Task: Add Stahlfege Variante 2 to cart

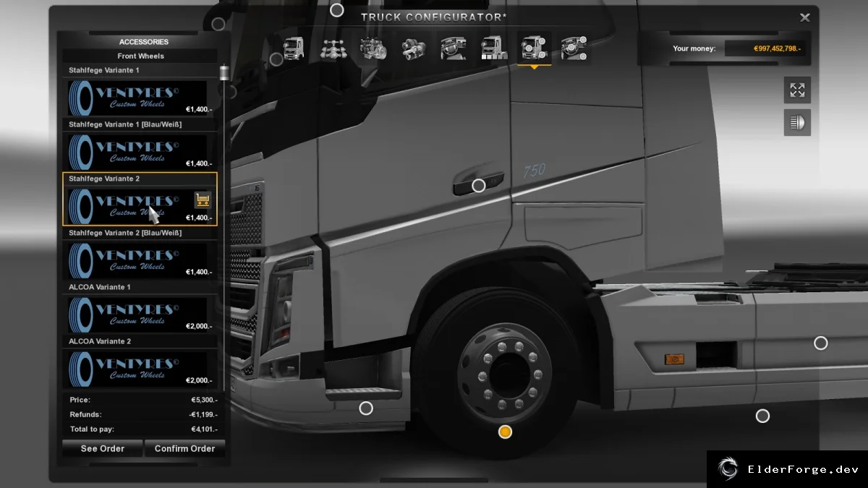Action: 203,200
